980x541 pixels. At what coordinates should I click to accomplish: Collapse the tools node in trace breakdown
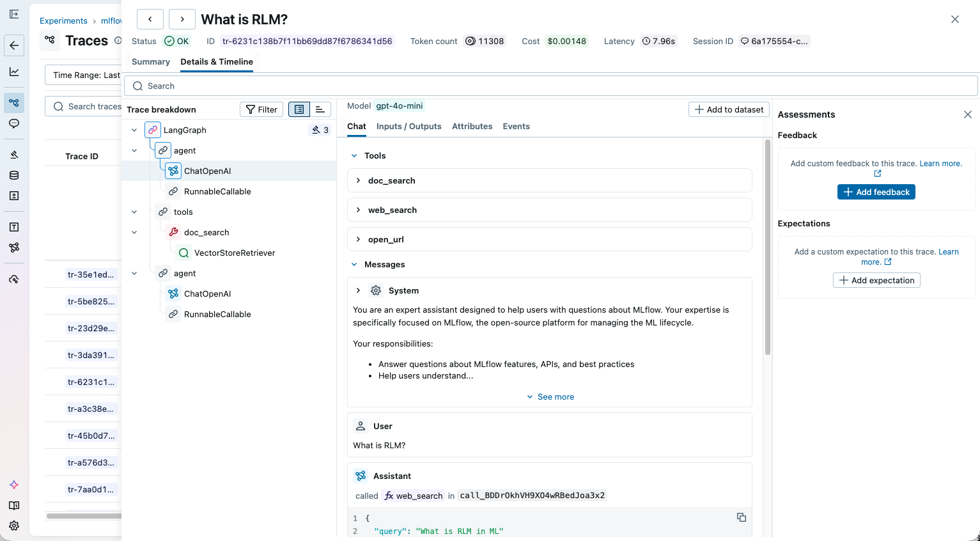click(x=134, y=212)
